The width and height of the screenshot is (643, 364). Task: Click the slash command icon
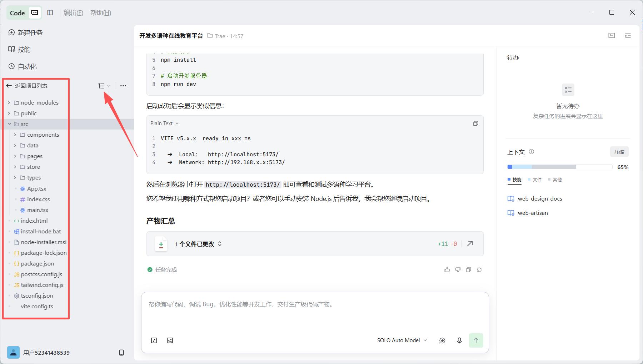154,340
